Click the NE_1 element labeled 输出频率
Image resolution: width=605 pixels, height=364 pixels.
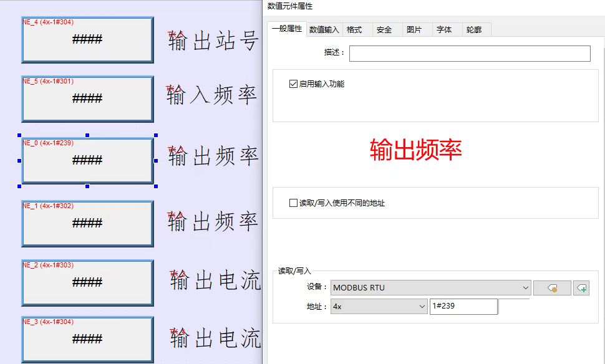[x=87, y=223]
